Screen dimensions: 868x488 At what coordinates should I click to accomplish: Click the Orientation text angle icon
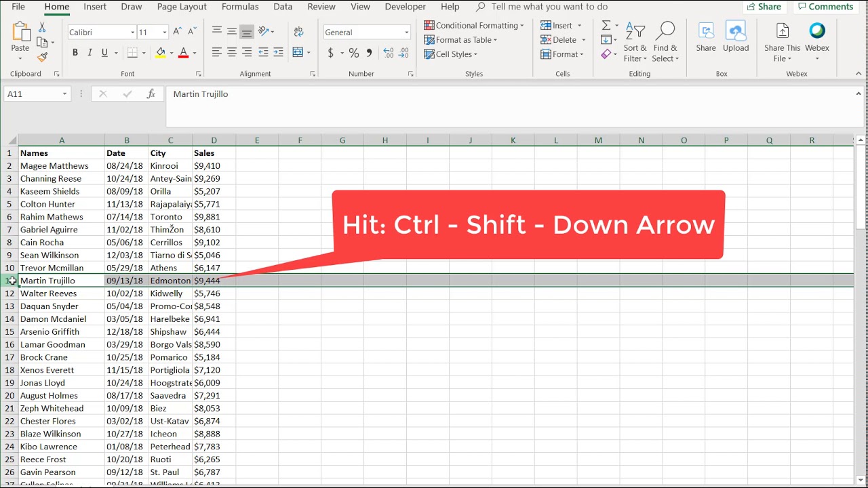(x=264, y=31)
